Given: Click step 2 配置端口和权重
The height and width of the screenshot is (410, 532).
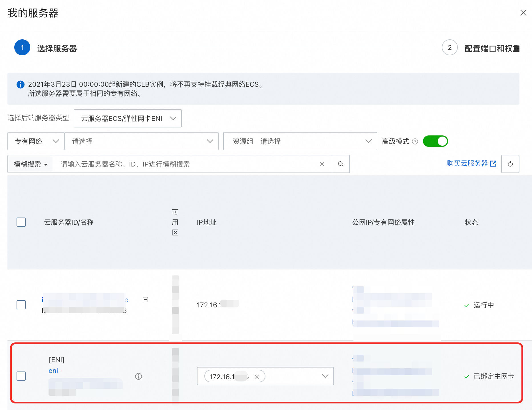Looking at the screenshot, I should click(481, 48).
